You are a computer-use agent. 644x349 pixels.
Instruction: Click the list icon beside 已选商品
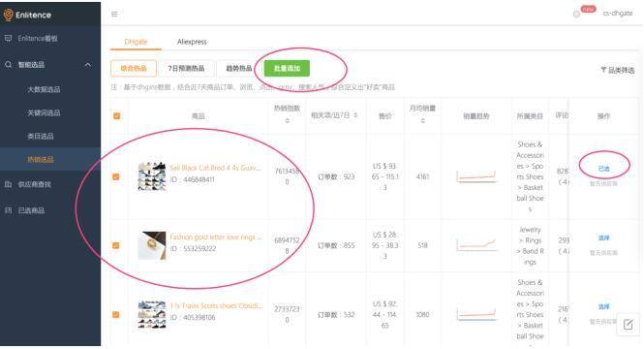(8, 210)
